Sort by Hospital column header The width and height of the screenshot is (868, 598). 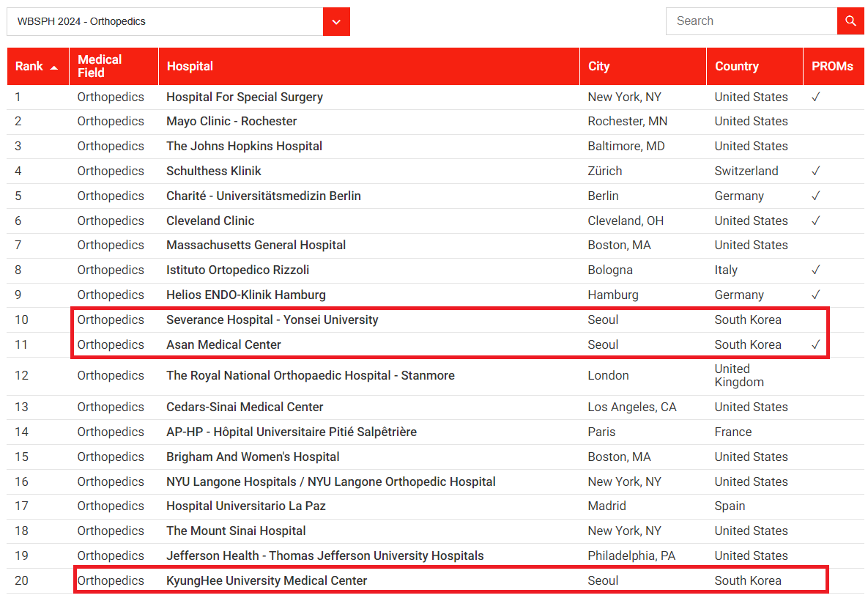(x=368, y=67)
